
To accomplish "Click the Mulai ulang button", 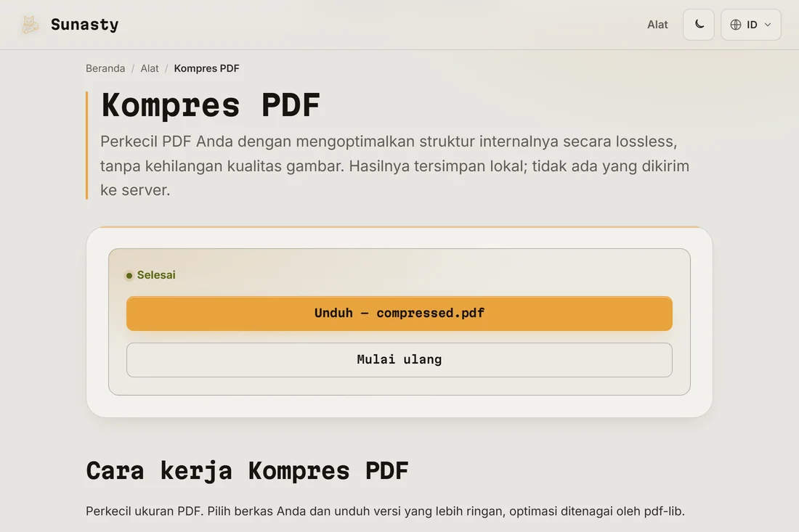I will 399,360.
